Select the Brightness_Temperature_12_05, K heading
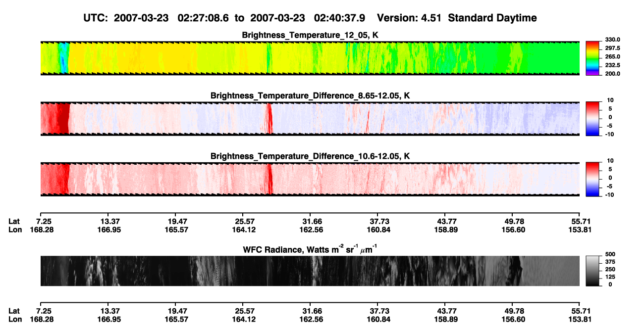 (x=311, y=35)
